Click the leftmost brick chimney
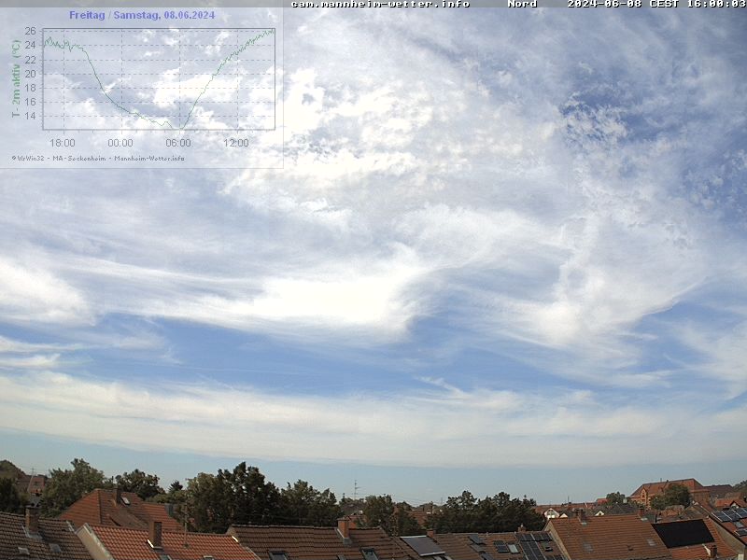747x560 pixels. click(33, 519)
